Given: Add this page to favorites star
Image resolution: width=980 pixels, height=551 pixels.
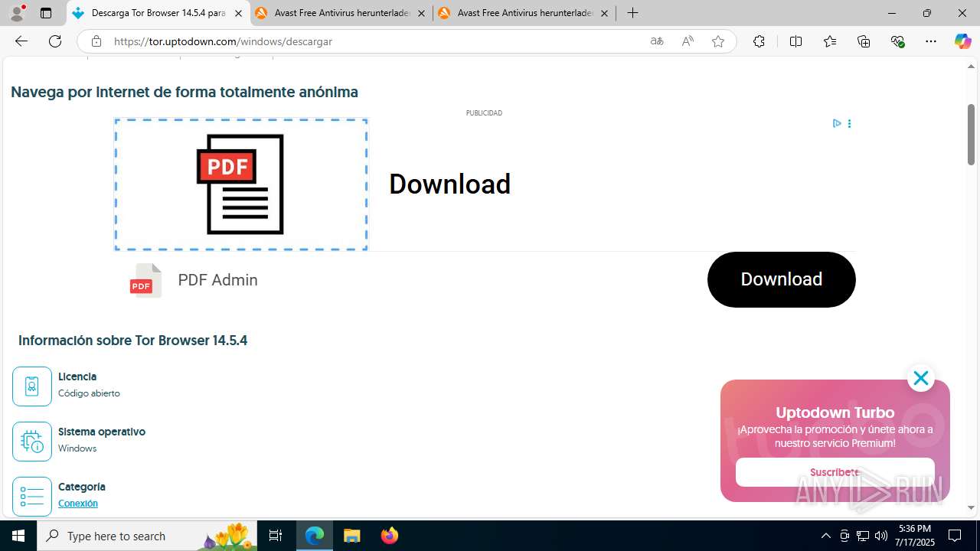Looking at the screenshot, I should [x=718, y=41].
